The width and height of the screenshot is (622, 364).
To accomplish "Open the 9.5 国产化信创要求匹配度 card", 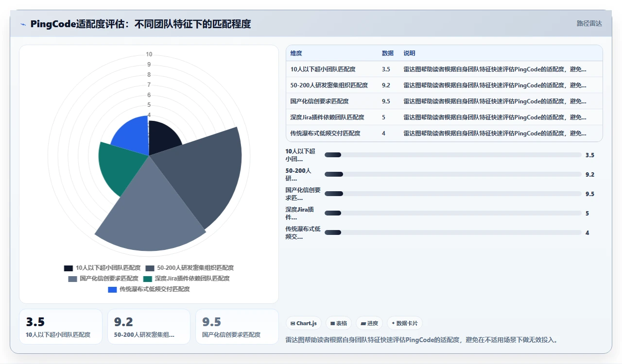I will (x=237, y=327).
